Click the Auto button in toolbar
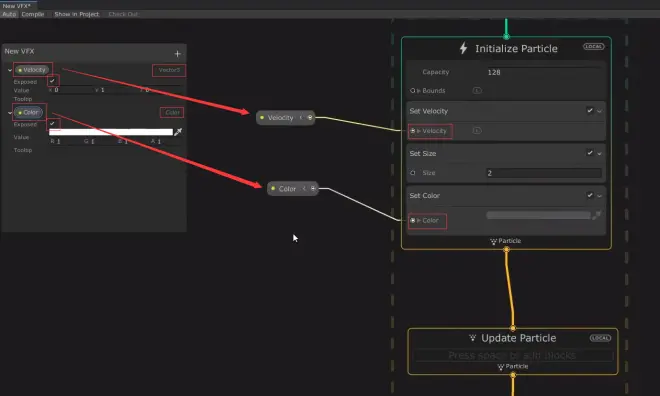 point(9,14)
